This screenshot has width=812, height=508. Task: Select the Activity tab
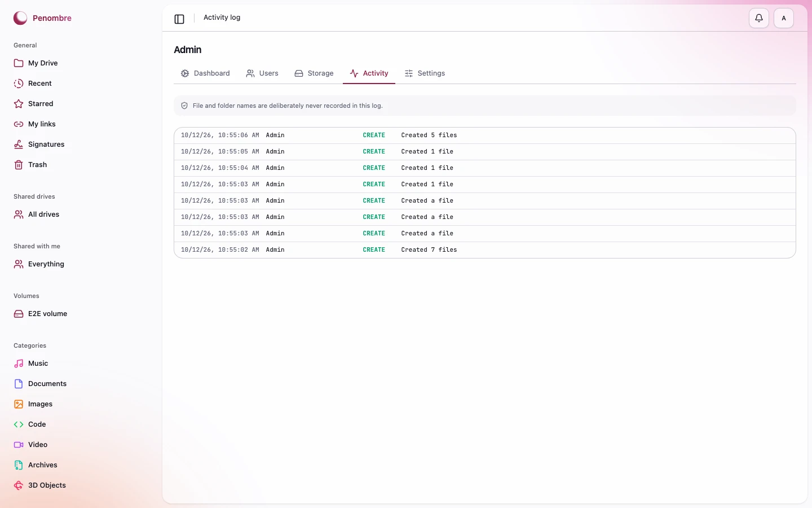pyautogui.click(x=369, y=73)
